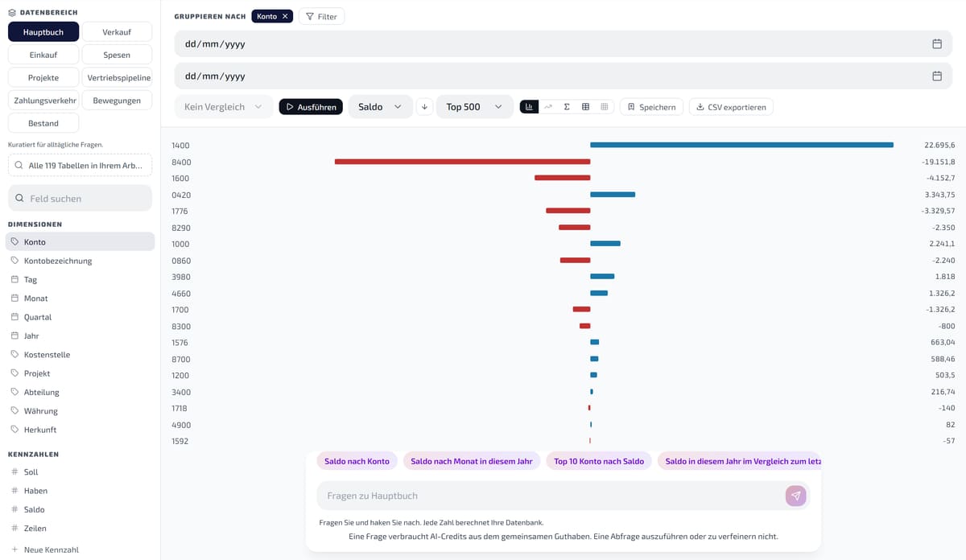Open the all 119 tables search box
Viewport: 966px width, 560px height.
80,165
